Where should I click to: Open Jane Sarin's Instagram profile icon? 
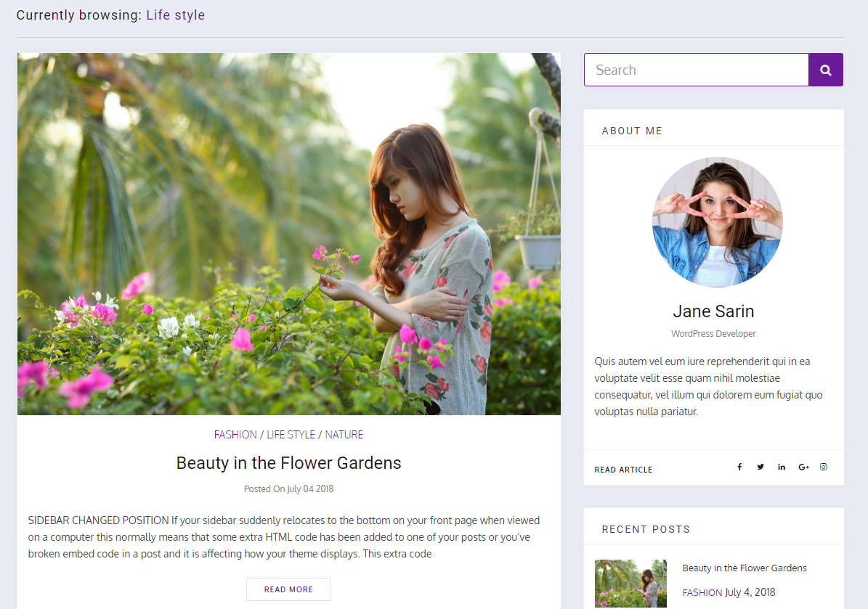tap(824, 467)
